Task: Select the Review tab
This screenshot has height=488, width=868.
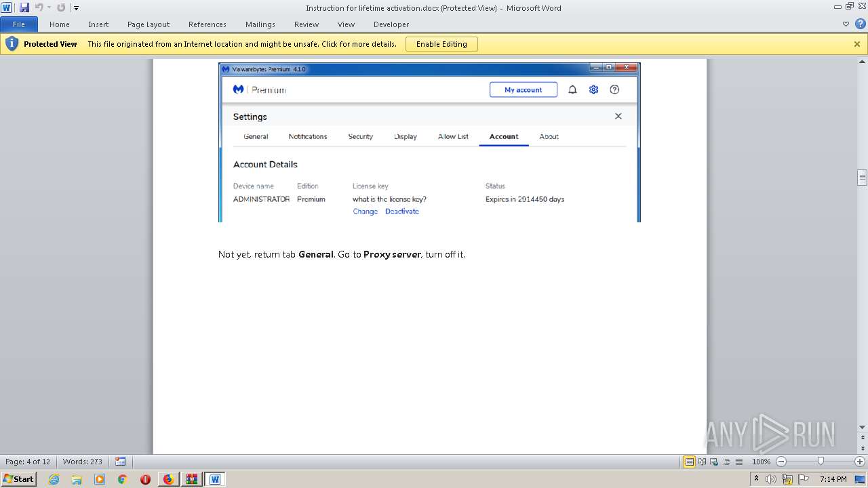Action: tap(307, 24)
